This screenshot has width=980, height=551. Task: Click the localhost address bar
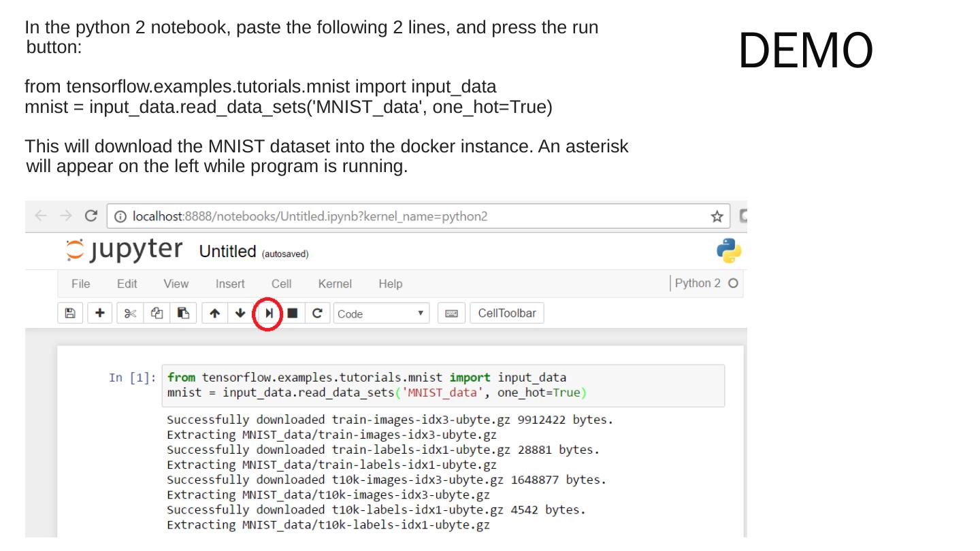point(408,217)
